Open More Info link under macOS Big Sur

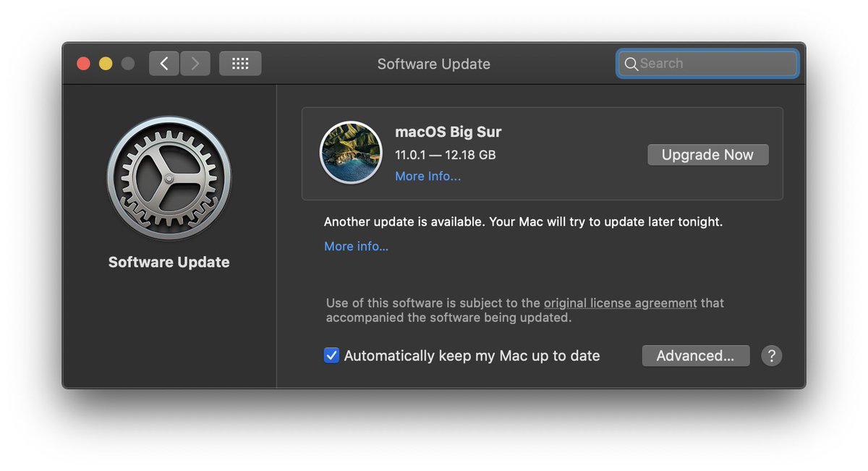coord(427,177)
